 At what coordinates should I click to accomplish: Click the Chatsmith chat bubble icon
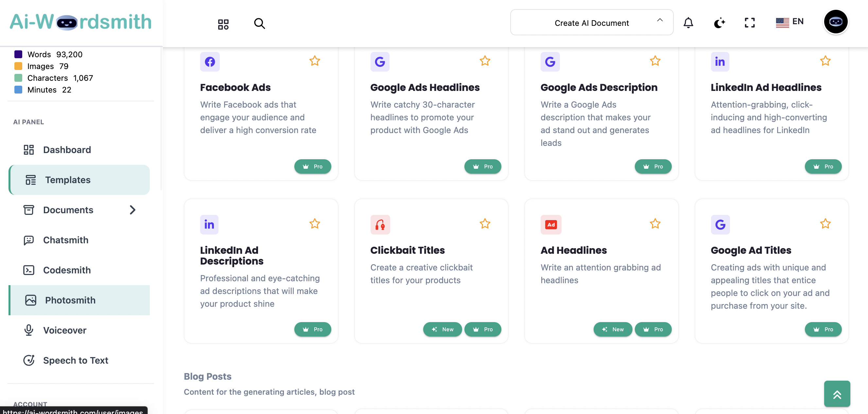[x=29, y=240]
